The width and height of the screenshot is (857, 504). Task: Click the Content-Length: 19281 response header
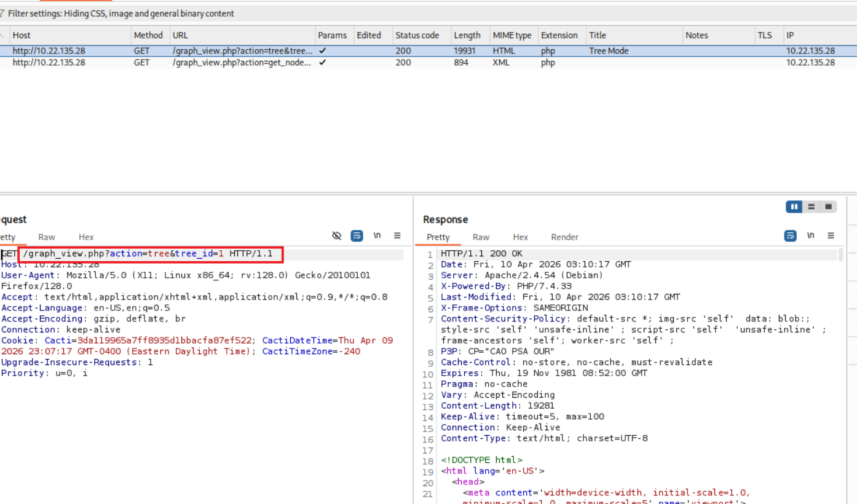(x=498, y=406)
